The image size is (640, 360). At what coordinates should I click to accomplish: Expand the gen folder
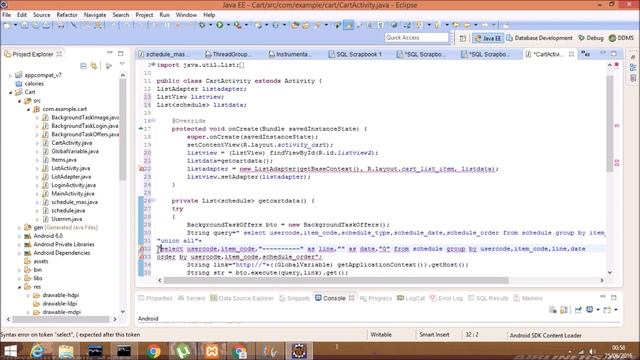19,227
